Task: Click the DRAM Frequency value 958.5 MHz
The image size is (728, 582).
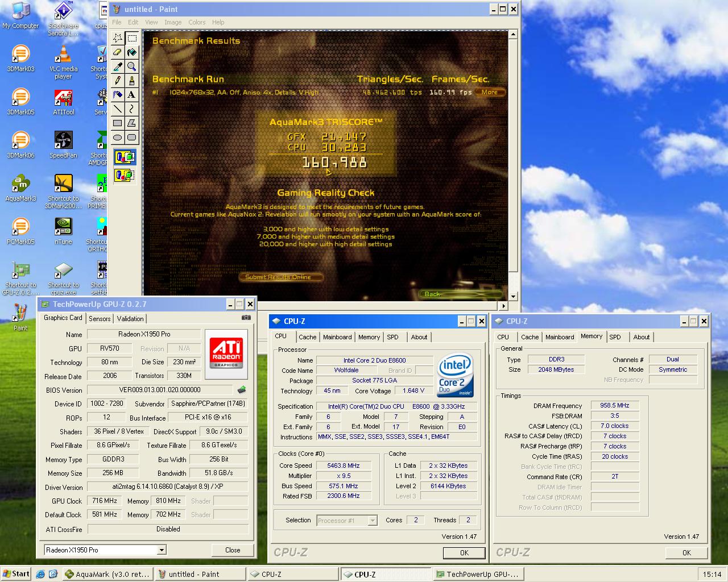Action: (x=614, y=405)
